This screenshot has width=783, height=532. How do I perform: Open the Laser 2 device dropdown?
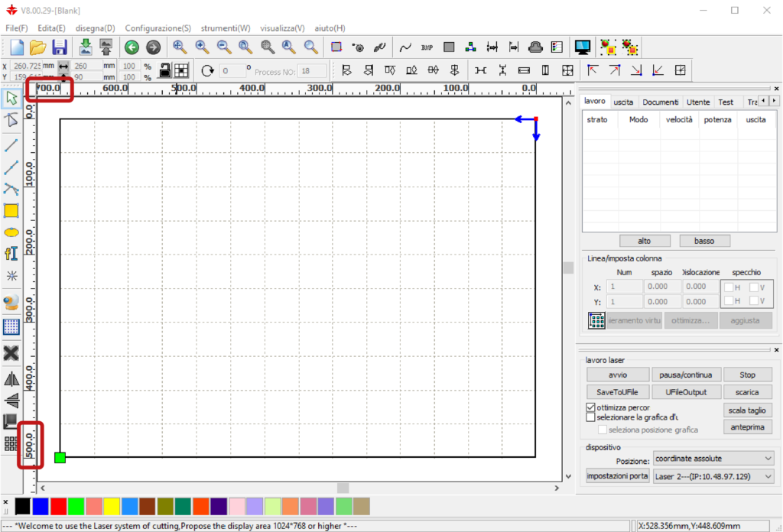pyautogui.click(x=713, y=476)
